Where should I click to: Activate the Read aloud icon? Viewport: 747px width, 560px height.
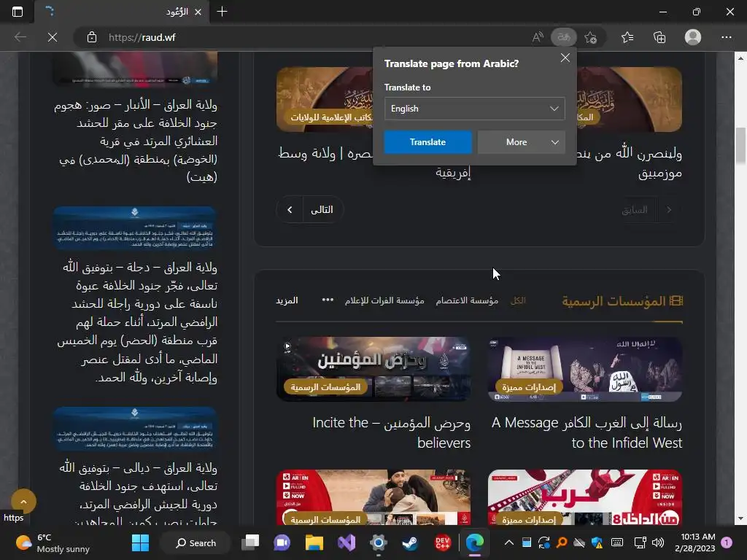[538, 37]
